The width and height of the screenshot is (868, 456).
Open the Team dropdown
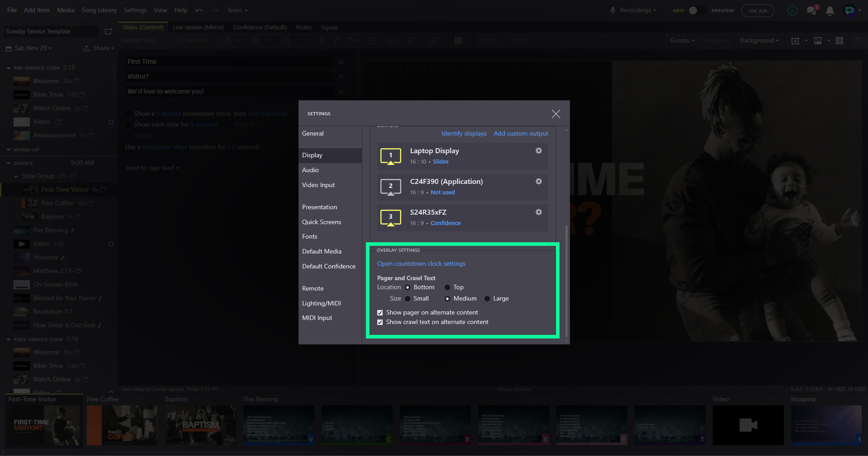(x=237, y=10)
